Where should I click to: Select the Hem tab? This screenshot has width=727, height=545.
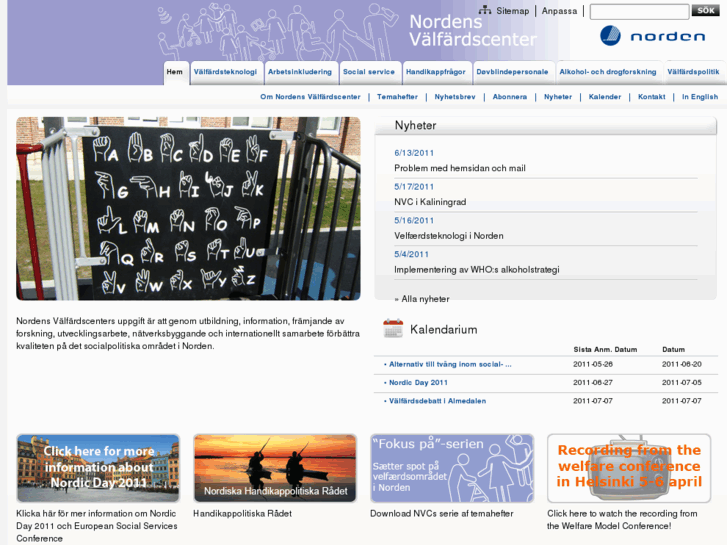click(x=176, y=72)
